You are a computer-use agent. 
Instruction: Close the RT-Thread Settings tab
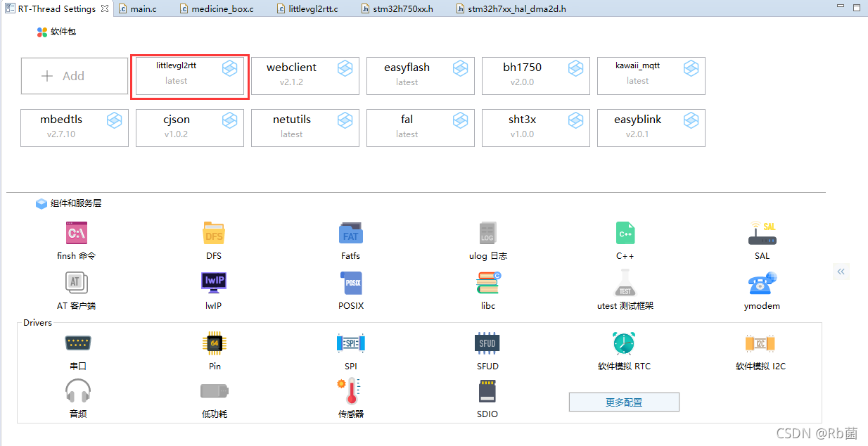pos(104,9)
